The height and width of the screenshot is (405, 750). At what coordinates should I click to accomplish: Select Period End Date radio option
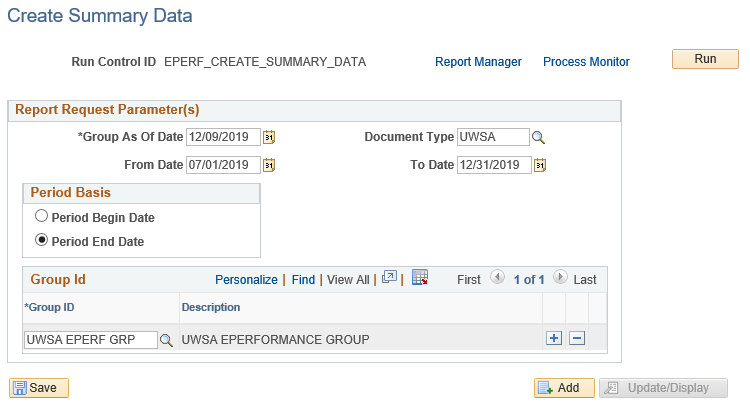coord(42,240)
